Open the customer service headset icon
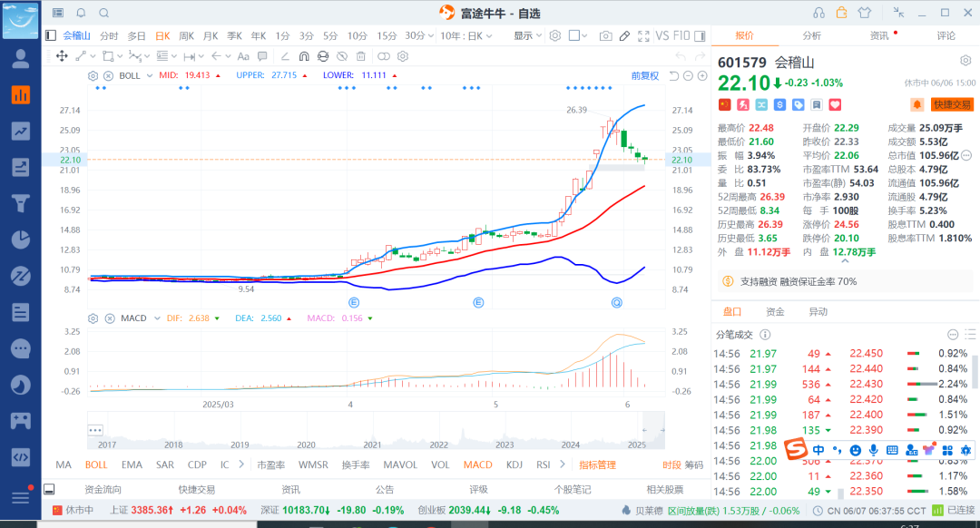This screenshot has height=528, width=980. tap(819, 13)
